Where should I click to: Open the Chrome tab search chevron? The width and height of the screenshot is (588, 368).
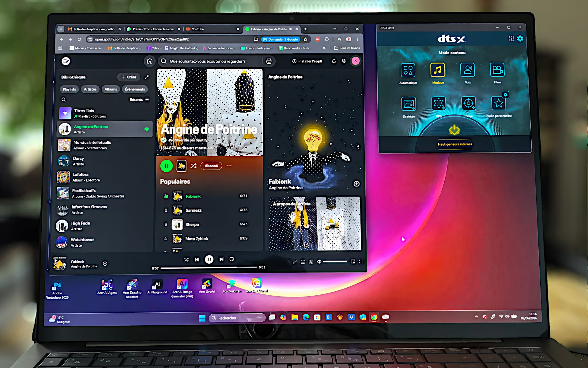pyautogui.click(x=61, y=29)
